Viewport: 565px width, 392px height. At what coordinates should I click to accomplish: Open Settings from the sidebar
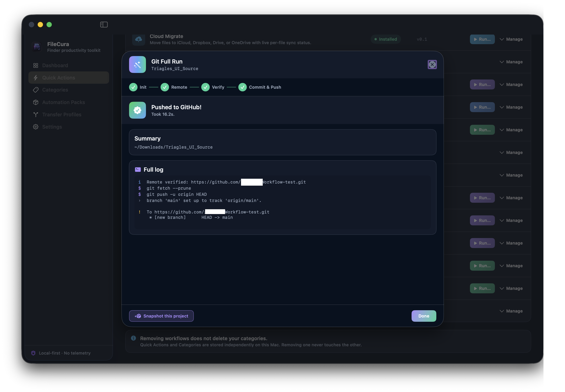(x=69, y=127)
